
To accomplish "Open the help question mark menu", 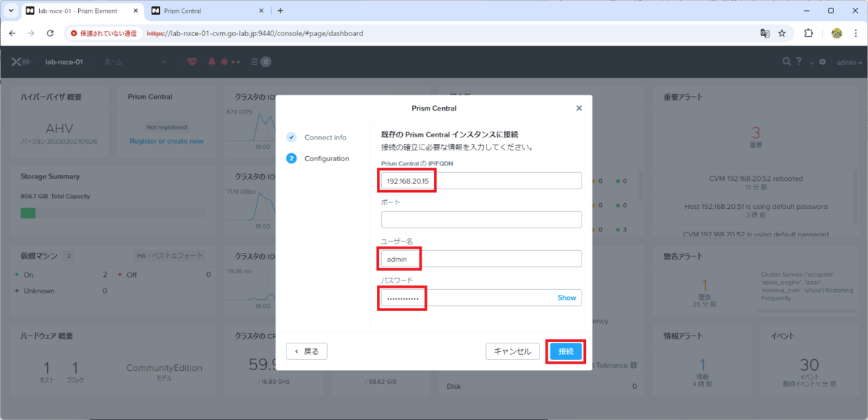I will 799,62.
